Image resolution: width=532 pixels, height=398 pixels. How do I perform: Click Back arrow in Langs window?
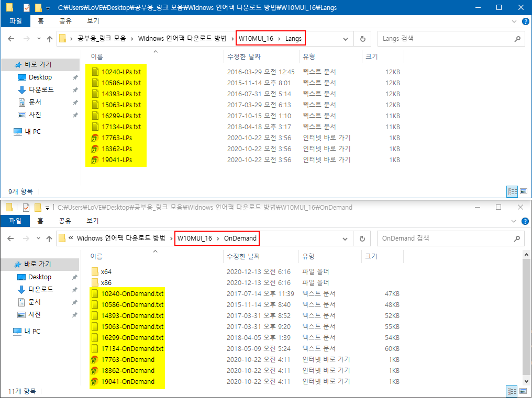click(x=11, y=39)
